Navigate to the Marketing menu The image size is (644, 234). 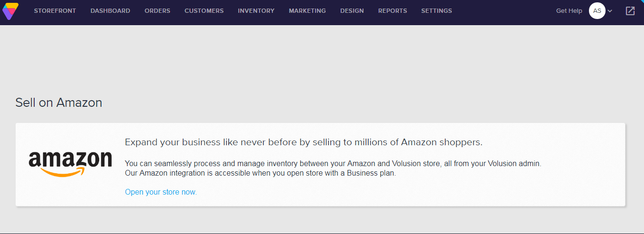pyautogui.click(x=307, y=11)
